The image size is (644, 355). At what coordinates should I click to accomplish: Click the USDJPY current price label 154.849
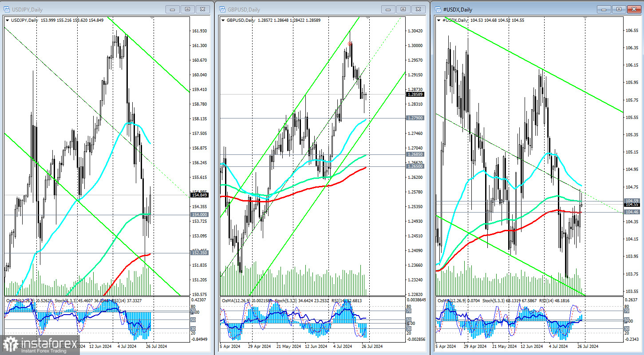(199, 195)
